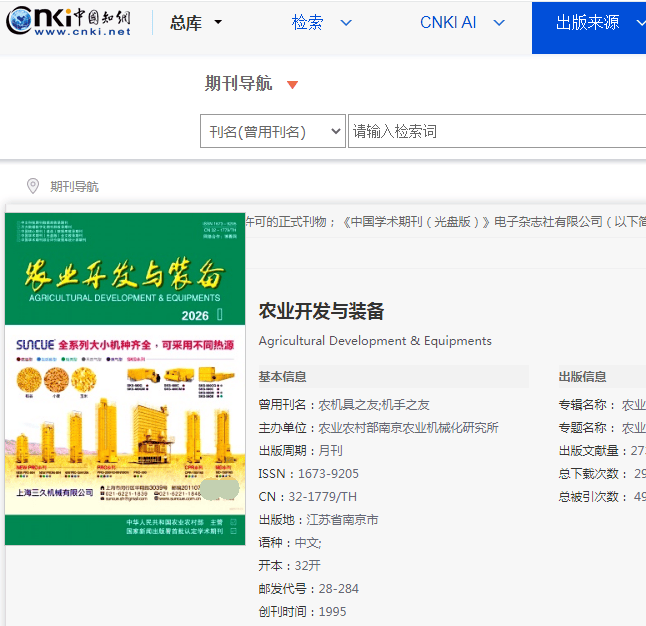646x626 pixels.
Task: Open the 检索 menu in top navigation
Action: [321, 23]
